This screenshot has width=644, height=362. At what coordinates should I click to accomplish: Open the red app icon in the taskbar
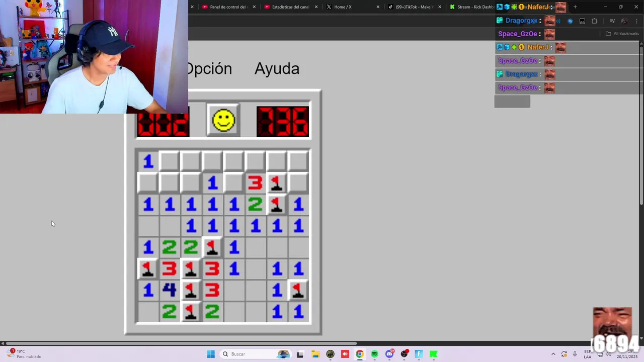click(x=345, y=354)
